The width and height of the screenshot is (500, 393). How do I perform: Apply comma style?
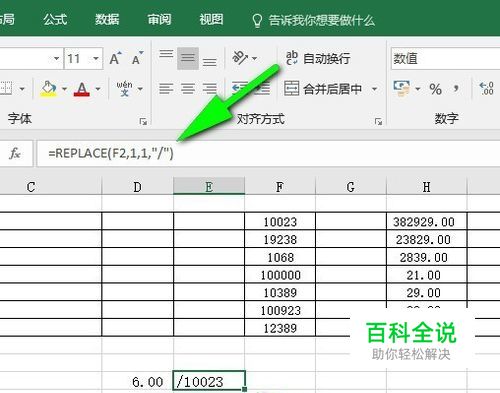[456, 88]
